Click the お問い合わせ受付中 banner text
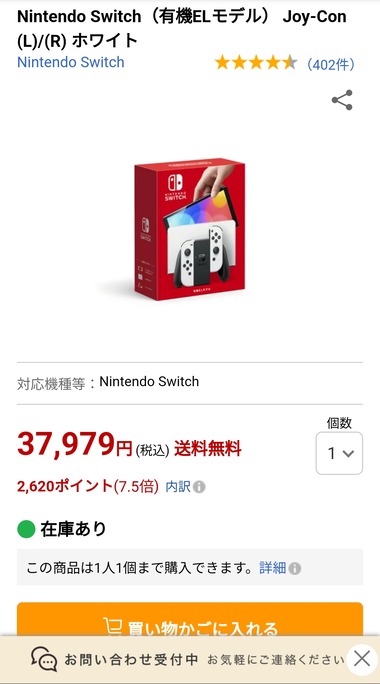The height and width of the screenshot is (684, 380). [x=131, y=659]
